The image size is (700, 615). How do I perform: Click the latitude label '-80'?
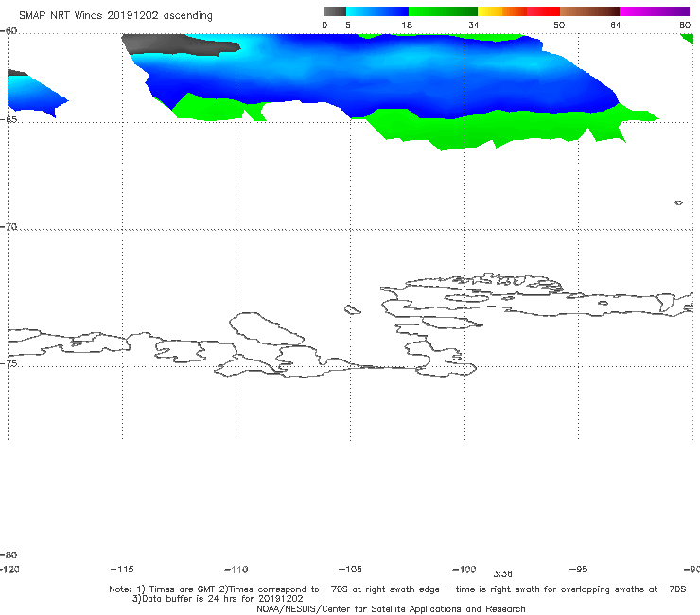[9, 554]
